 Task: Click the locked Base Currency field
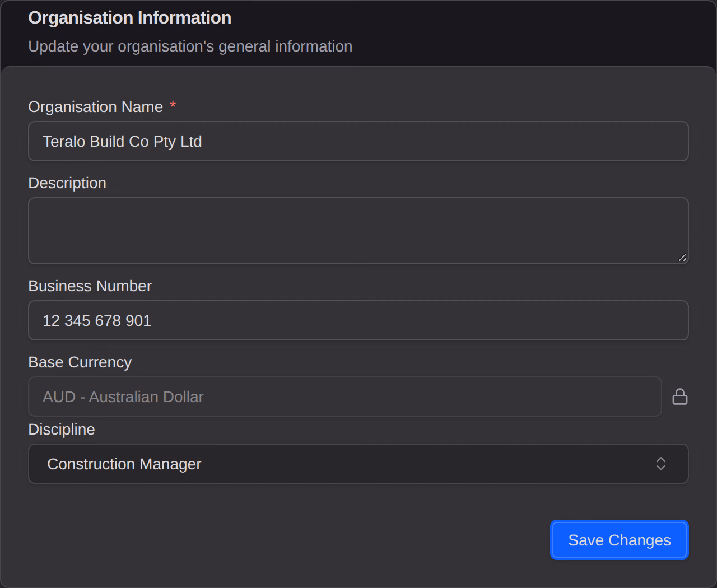[x=345, y=396]
